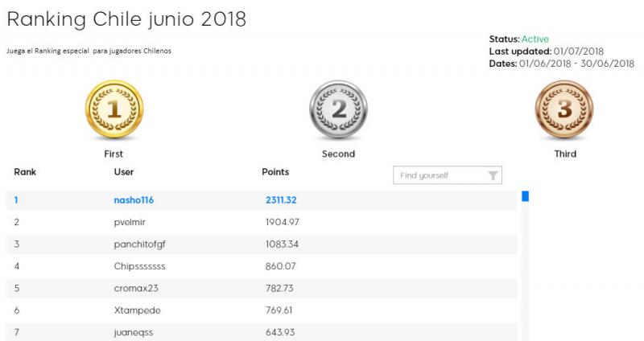Click the blue scrollbar thumb

click(525, 195)
